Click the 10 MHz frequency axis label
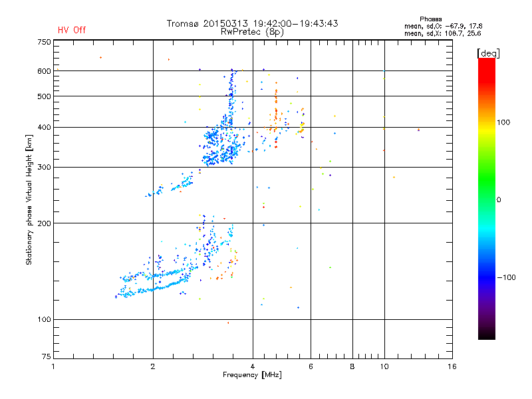This screenshot has height=399, width=532. [384, 366]
